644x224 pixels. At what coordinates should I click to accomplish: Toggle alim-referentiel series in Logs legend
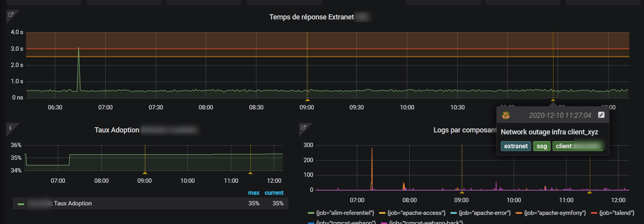coord(345,213)
